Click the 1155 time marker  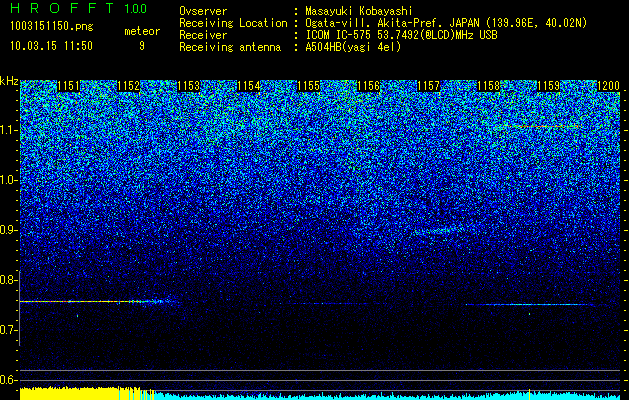point(308,86)
